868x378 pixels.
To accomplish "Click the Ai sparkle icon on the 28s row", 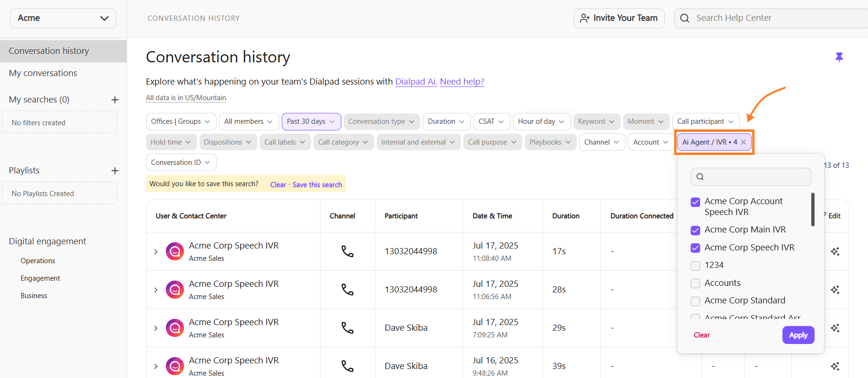I will [x=835, y=290].
